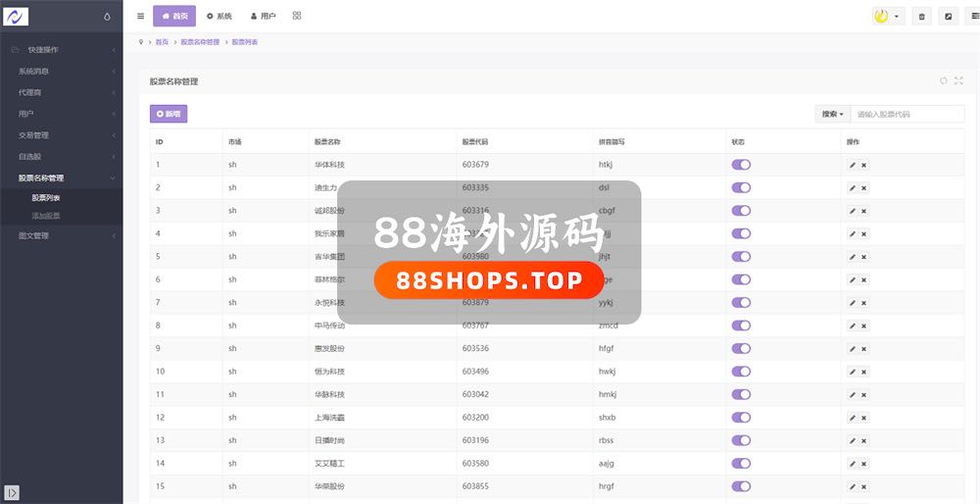Click the water drop theme icon

click(107, 17)
